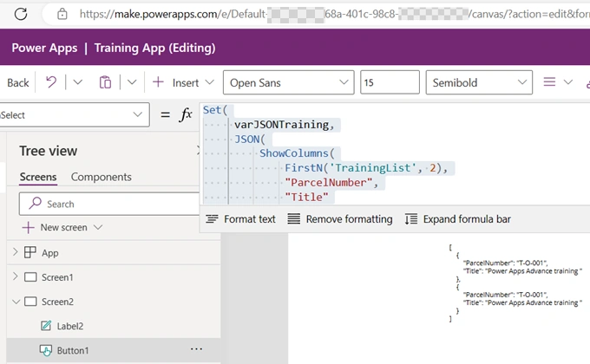Select Button1 in the tree view
This screenshot has height=364, width=590.
73,350
